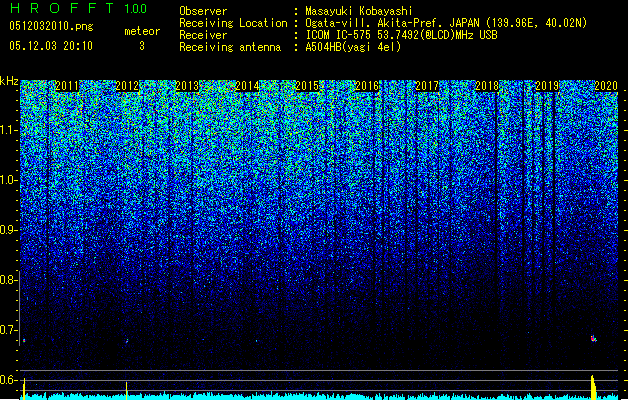
Task: Click the 2016 time marker
Action: pyautogui.click(x=367, y=86)
